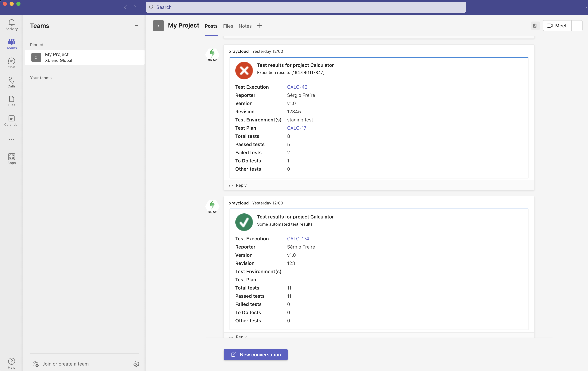The height and width of the screenshot is (371, 588).
Task: Go back with the navigation arrow
Action: [125, 7]
